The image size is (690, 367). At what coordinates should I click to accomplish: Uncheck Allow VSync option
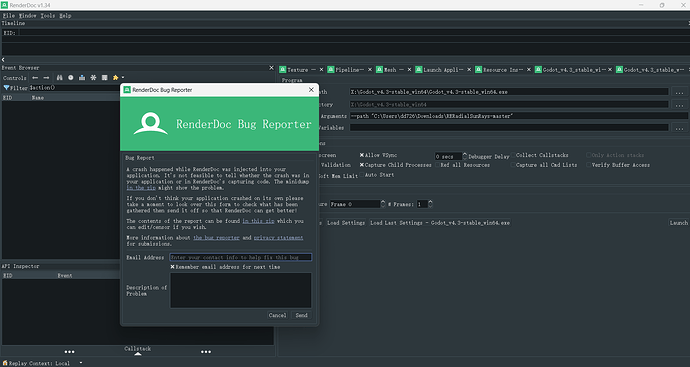point(362,155)
